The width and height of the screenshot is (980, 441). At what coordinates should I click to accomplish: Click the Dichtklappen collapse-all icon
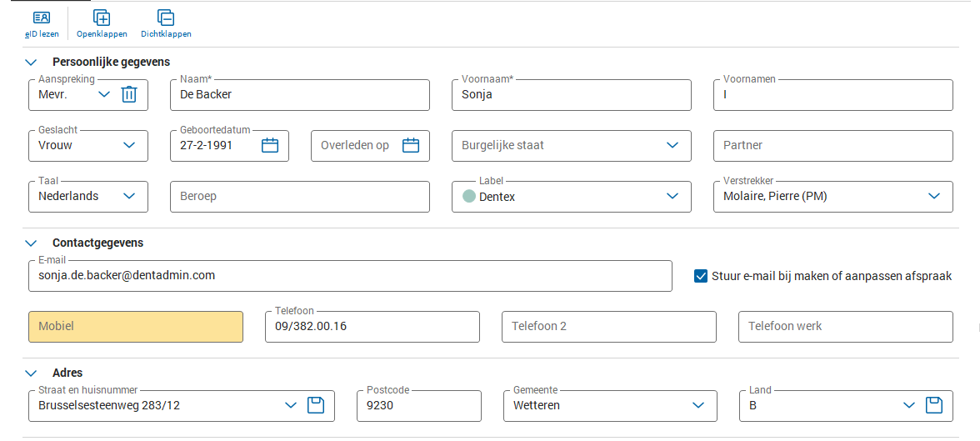166,18
